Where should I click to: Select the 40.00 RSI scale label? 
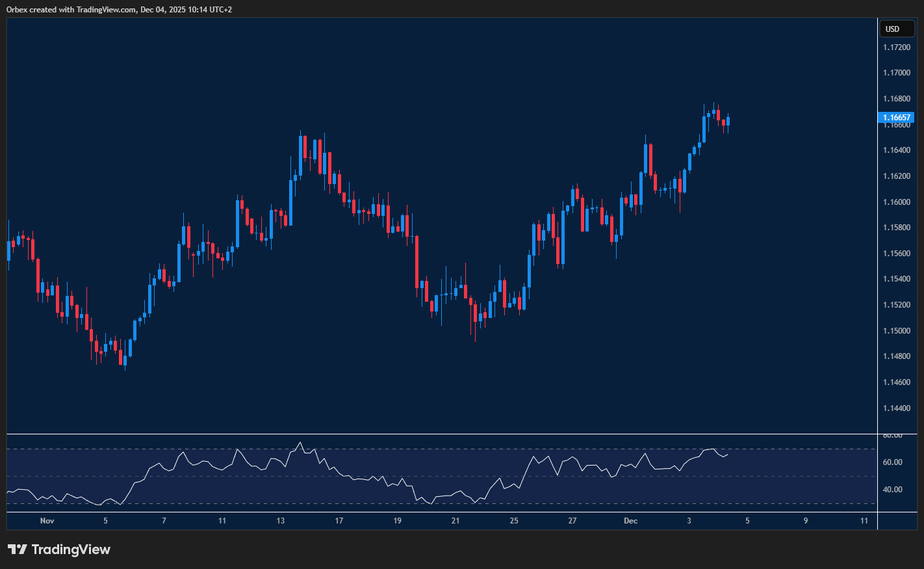[x=893, y=488]
